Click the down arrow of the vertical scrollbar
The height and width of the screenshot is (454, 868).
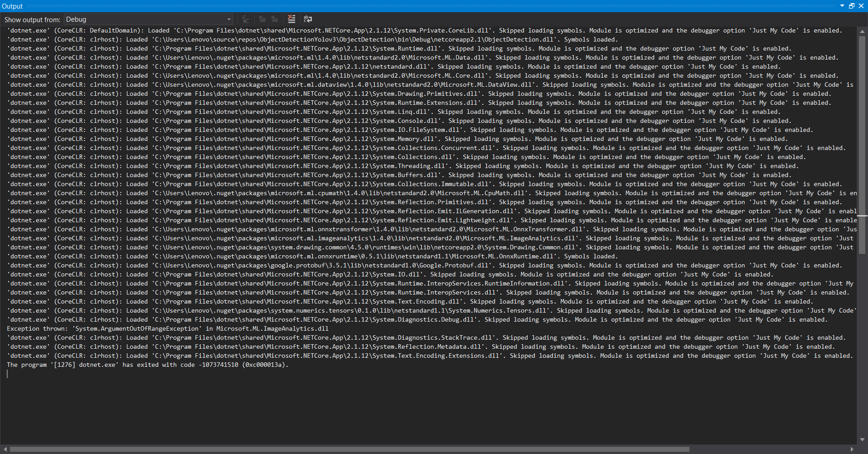pos(863,440)
